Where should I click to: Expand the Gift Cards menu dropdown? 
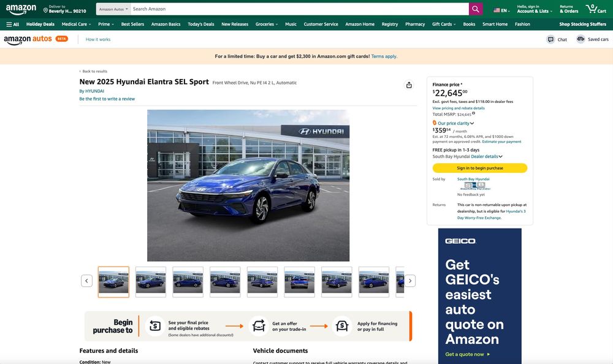tap(444, 25)
